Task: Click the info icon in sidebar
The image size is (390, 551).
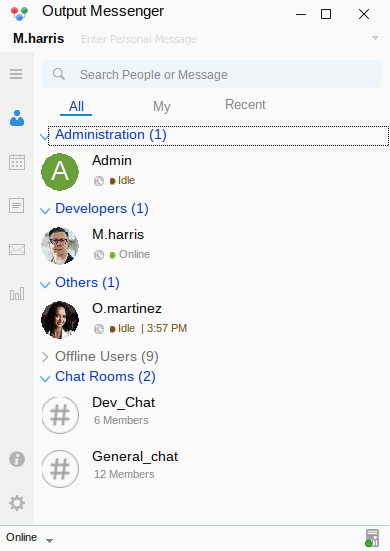Action: (17, 459)
